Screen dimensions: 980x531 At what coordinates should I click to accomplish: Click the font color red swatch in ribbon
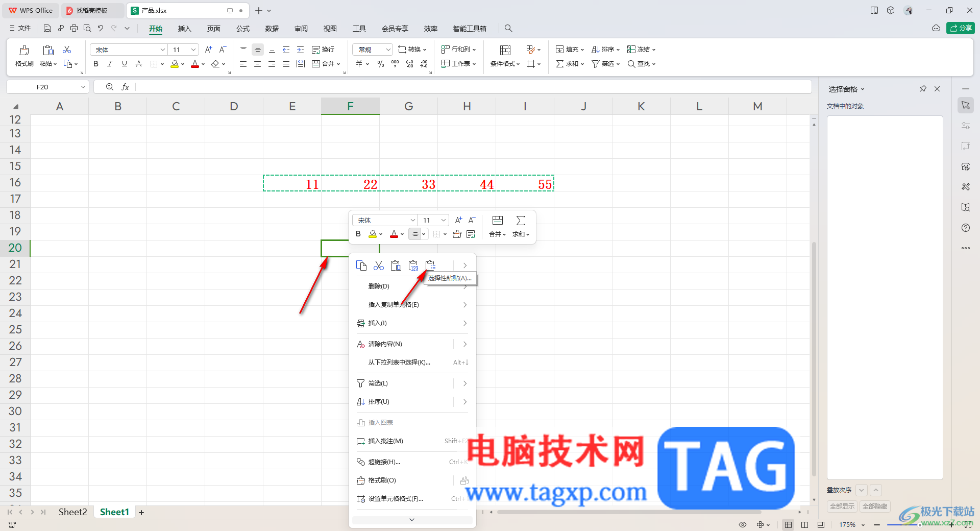[x=194, y=64]
